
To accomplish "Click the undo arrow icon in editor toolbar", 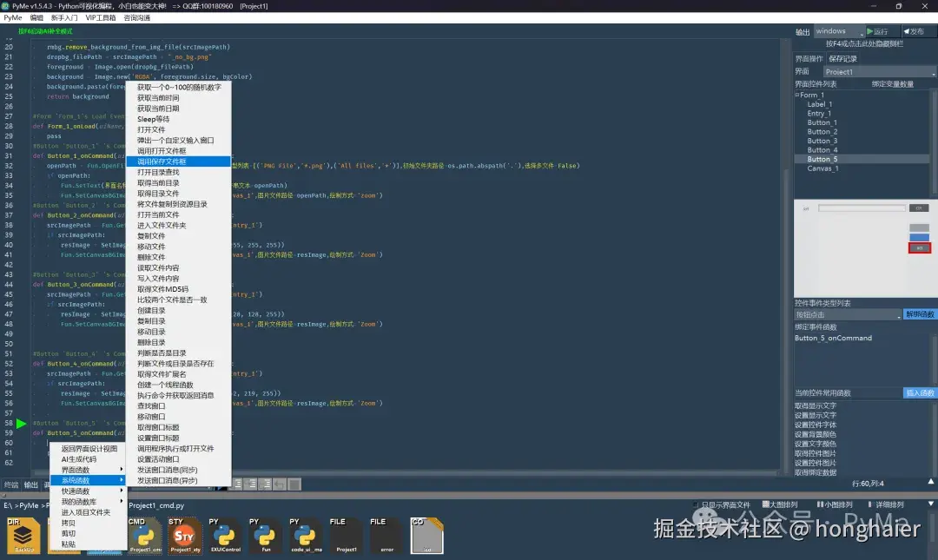I will click(280, 484).
